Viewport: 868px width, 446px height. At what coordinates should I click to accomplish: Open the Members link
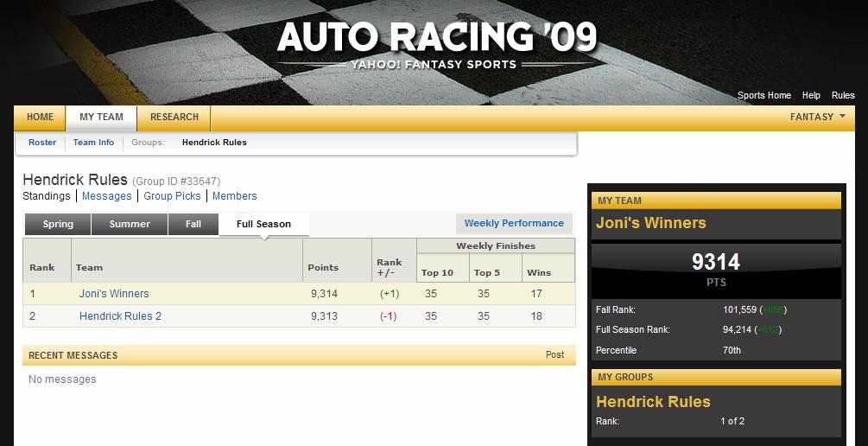coord(235,196)
